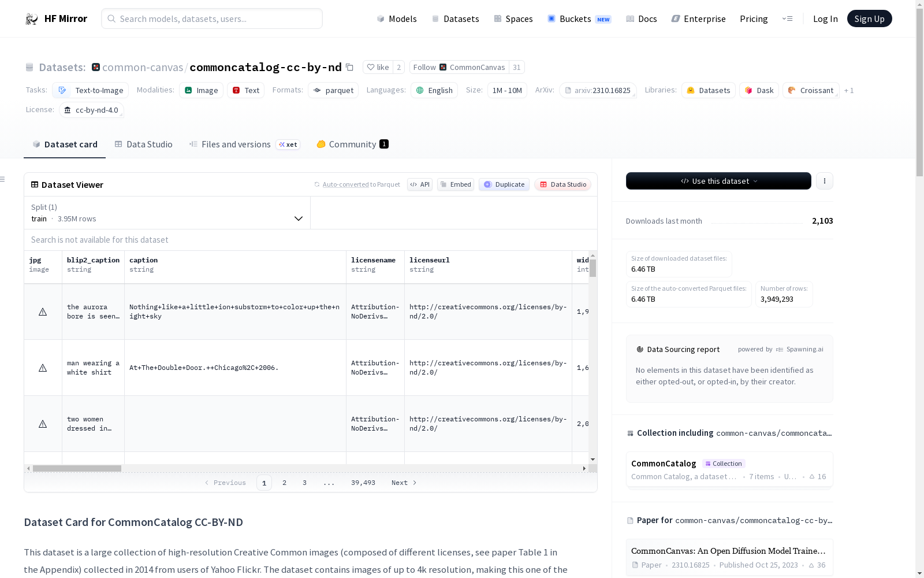Open the navigation overflow menu icon
924x578 pixels.
pos(787,18)
